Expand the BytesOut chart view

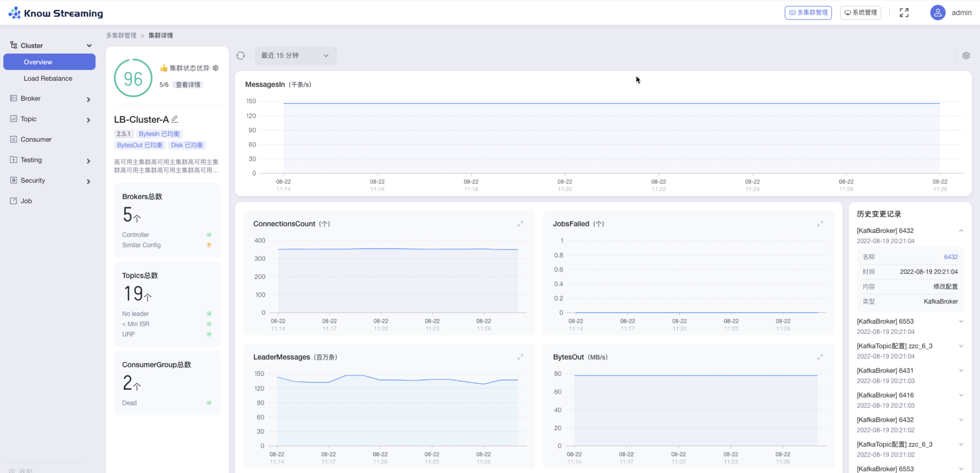(820, 357)
